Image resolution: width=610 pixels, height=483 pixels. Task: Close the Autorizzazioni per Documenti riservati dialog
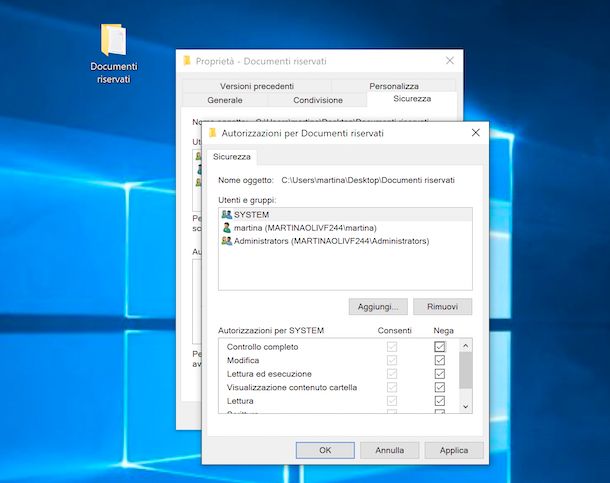475,133
